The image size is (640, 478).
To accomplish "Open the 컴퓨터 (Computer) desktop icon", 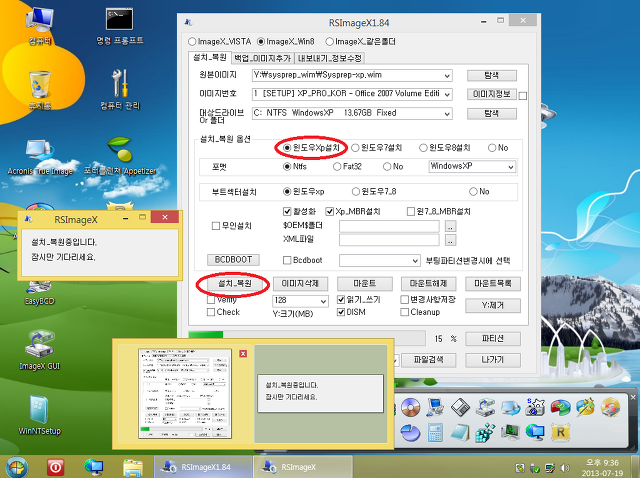I will [40, 25].
